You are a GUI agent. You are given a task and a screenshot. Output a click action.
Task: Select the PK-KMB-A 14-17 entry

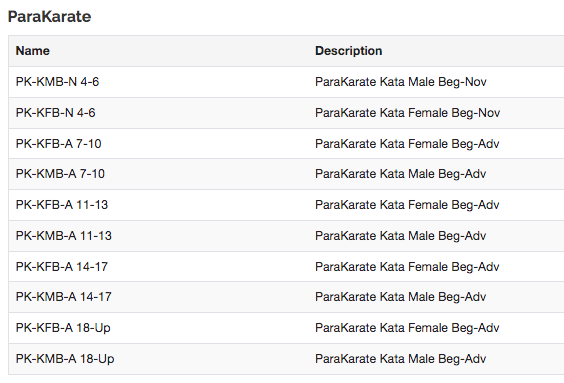(64, 297)
